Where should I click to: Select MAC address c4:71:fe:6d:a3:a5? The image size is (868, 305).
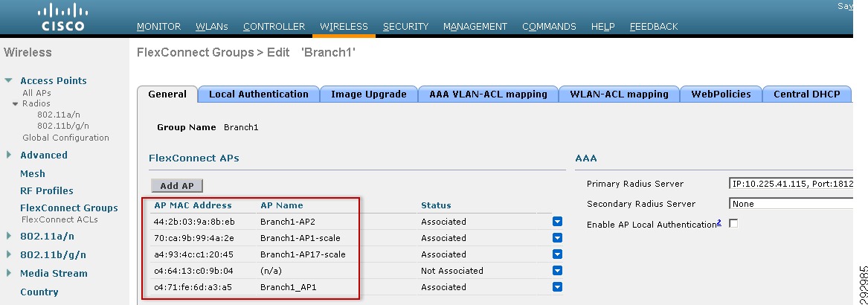[193, 286]
